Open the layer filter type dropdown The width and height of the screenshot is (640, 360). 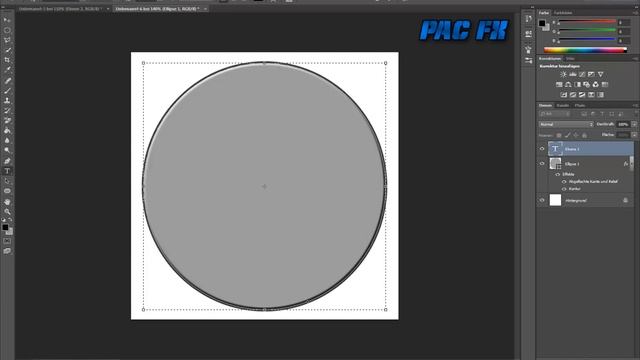click(554, 114)
